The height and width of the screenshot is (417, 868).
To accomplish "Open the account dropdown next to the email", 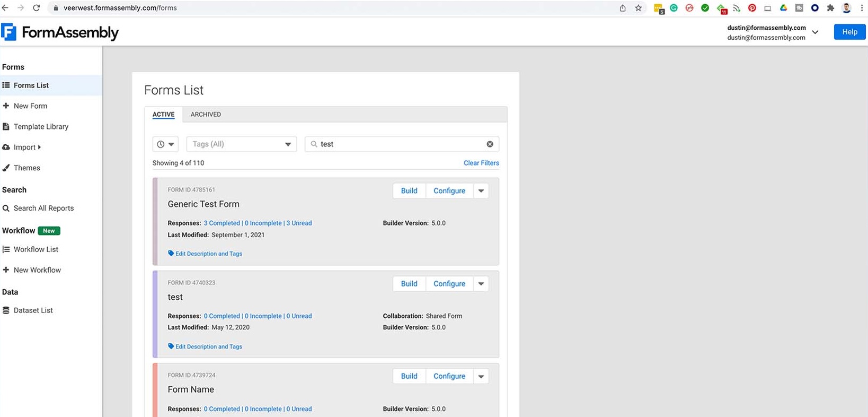I will (x=815, y=32).
